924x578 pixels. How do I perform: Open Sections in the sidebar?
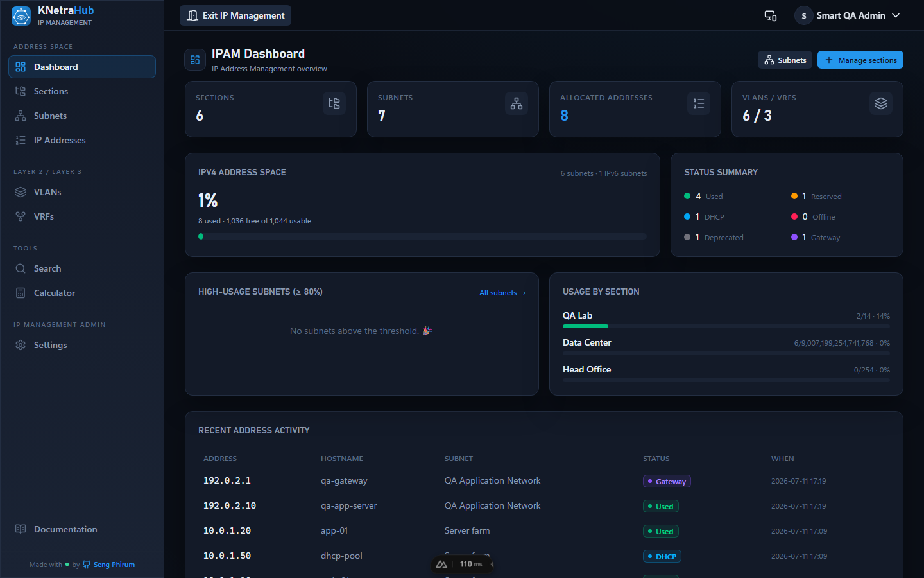coord(82,91)
